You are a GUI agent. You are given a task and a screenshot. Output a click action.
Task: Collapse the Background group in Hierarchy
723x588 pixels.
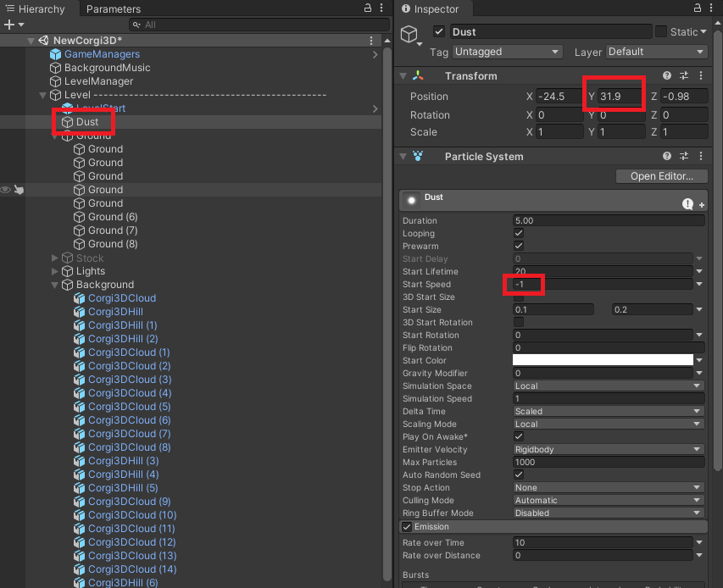[x=53, y=285]
